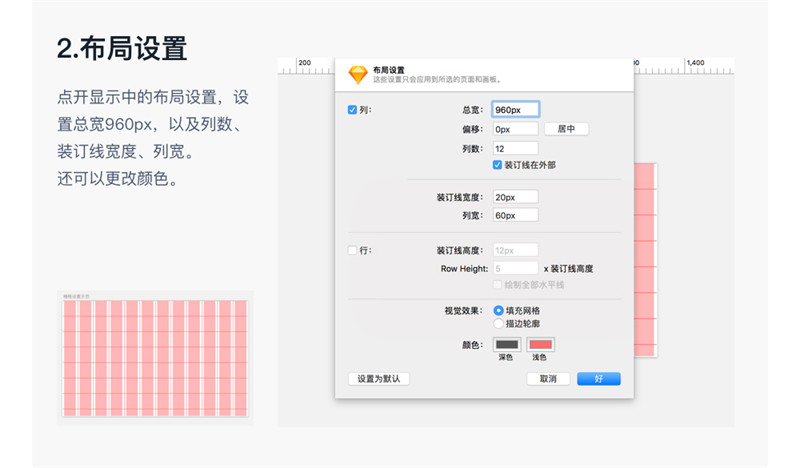Select the 填充网格 radio button
Image resolution: width=800 pixels, height=468 pixels.
pyautogui.click(x=499, y=311)
